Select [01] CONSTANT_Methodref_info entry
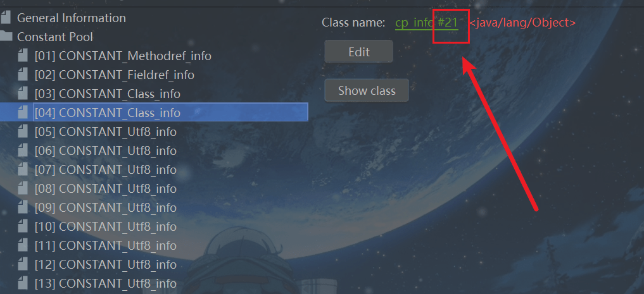Image resolution: width=644 pixels, height=294 pixels. (123, 56)
